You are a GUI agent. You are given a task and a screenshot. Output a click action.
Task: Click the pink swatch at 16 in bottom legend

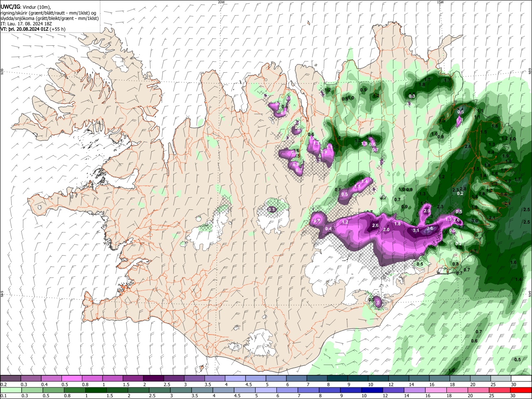(436, 390)
